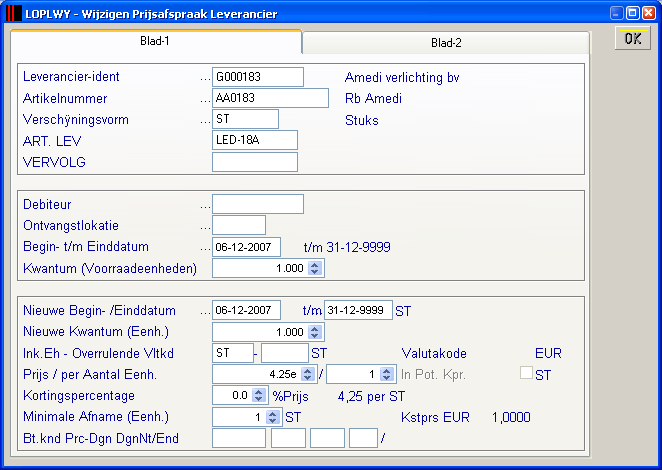The height and width of the screenshot is (470, 662).
Task: Click the Artikelnummer field AA0183
Action: click(270, 98)
